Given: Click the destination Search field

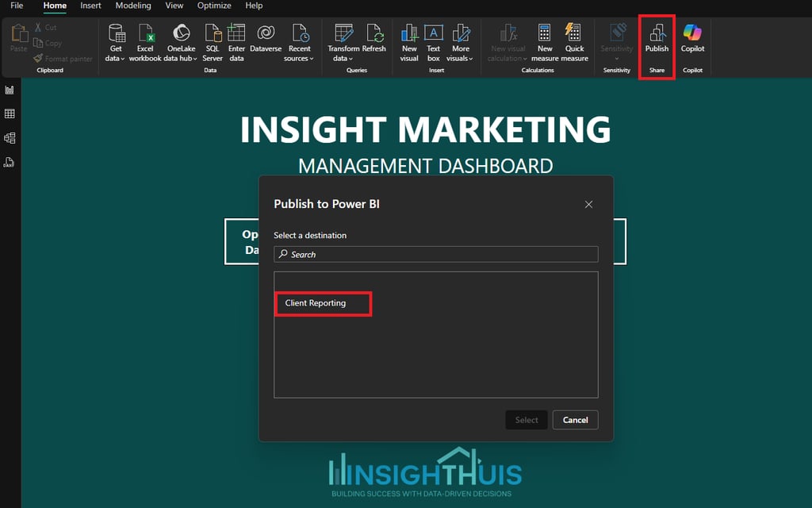Looking at the screenshot, I should pyautogui.click(x=435, y=254).
